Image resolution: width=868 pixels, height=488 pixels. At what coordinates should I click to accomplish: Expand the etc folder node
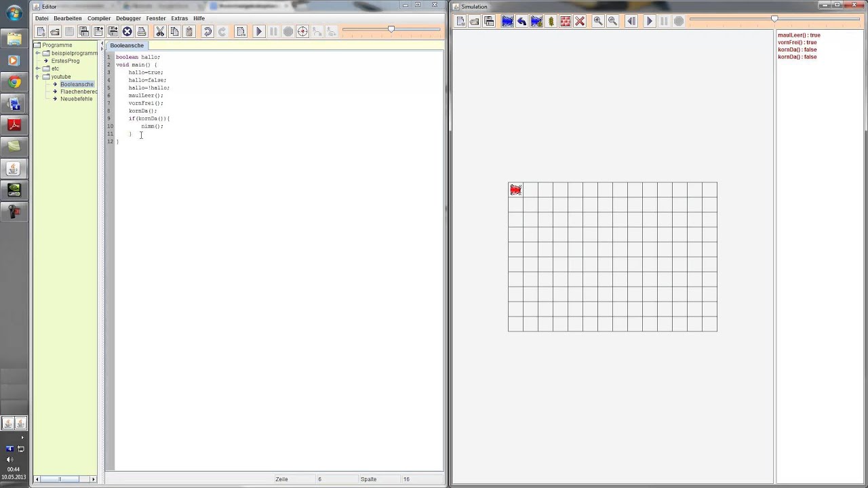point(39,68)
